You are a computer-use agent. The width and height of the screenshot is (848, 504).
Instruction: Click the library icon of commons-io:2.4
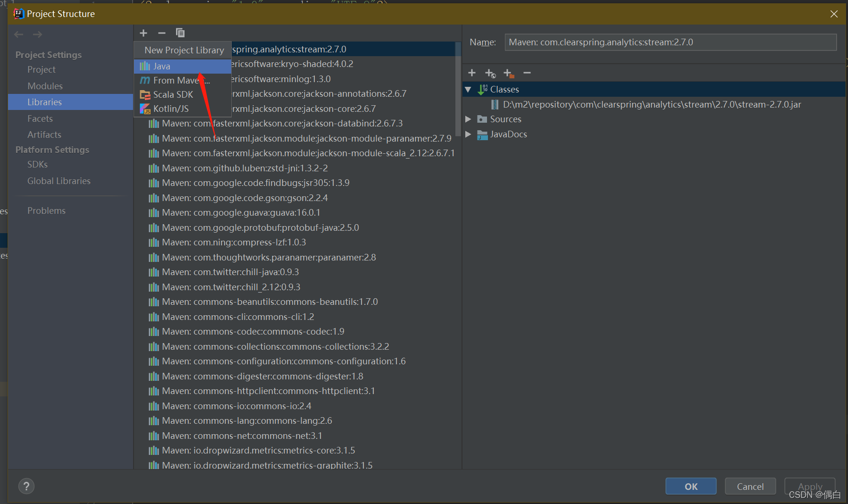[154, 406]
